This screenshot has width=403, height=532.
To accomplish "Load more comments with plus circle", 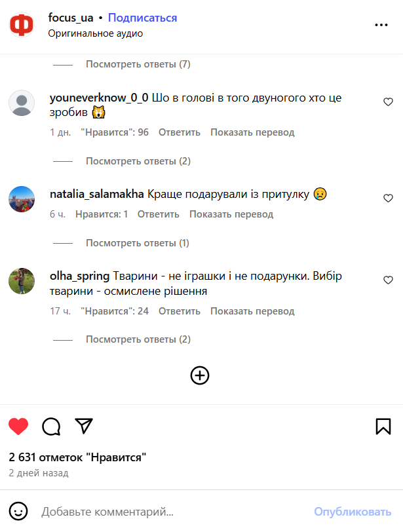I will 200,375.
